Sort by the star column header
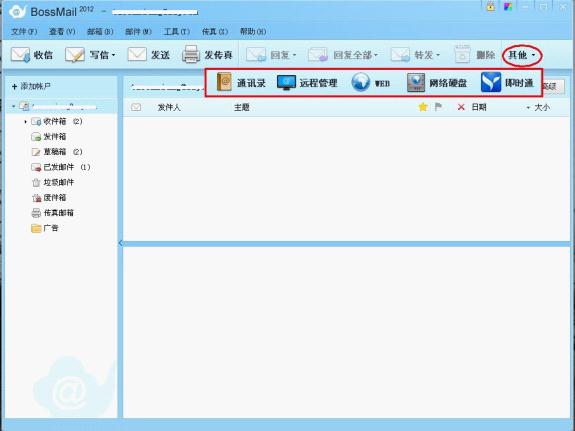 pos(423,107)
